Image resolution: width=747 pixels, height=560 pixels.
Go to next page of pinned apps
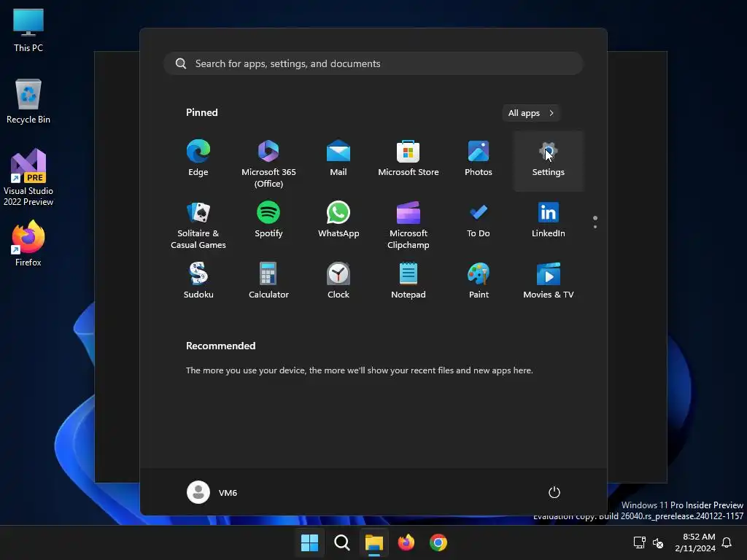pos(595,227)
